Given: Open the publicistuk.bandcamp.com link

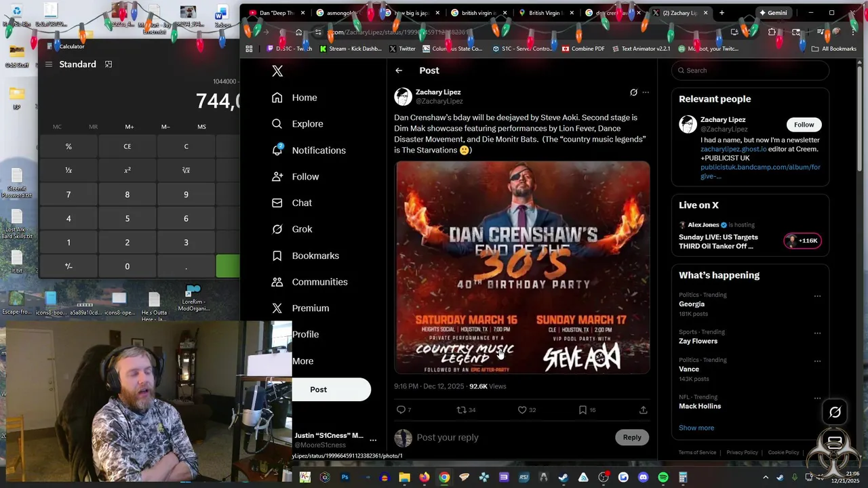Looking at the screenshot, I should coord(760,171).
